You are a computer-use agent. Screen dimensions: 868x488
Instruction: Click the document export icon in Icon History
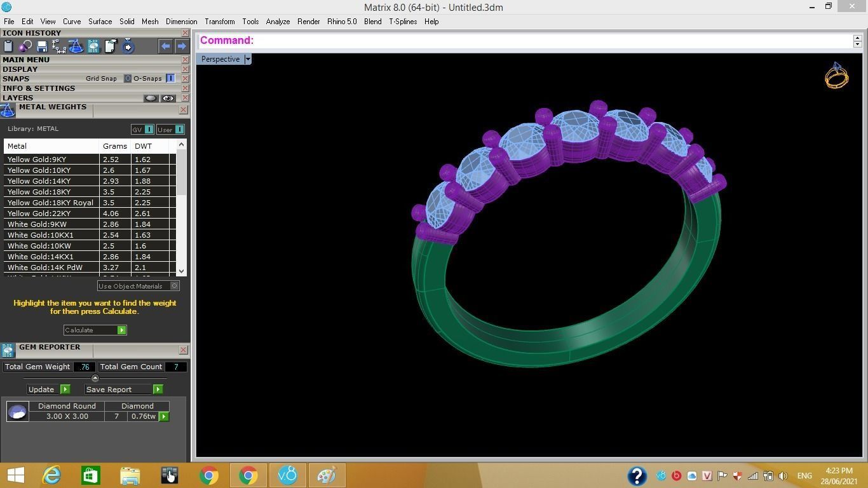[111, 46]
